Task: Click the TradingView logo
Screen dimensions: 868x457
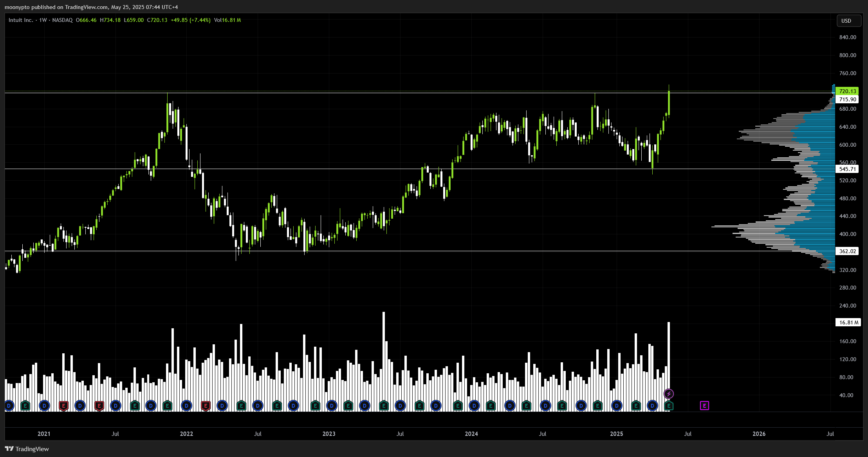Action: click(x=27, y=449)
